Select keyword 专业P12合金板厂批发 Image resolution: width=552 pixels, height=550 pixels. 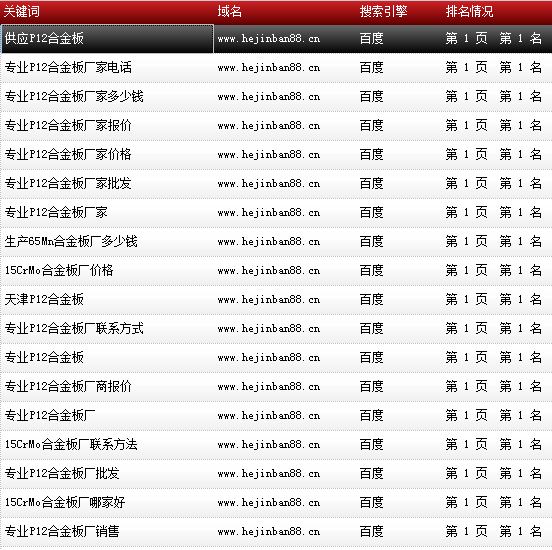coord(62,473)
